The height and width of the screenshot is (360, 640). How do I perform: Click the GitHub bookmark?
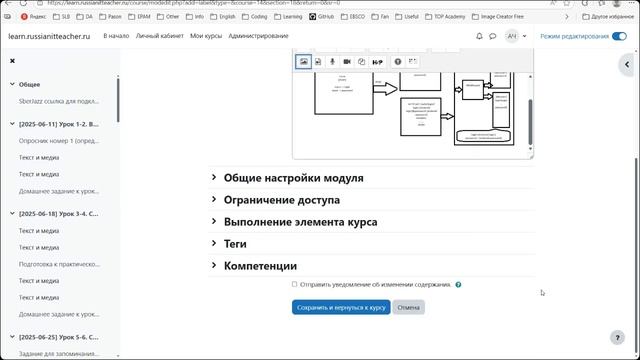pos(322,17)
